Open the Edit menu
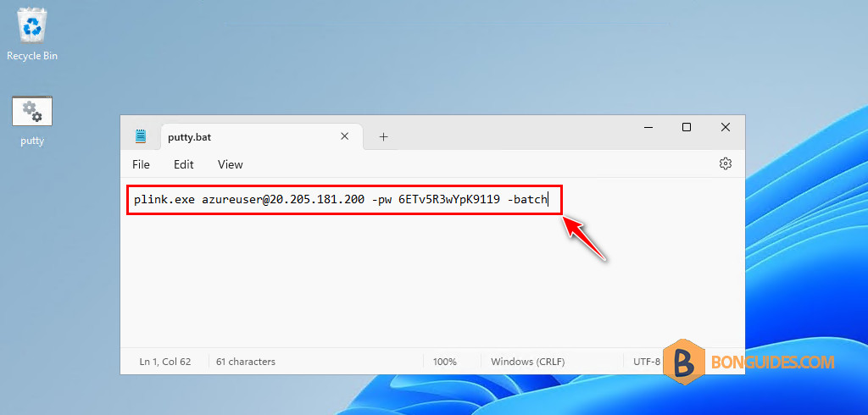This screenshot has height=415, width=868. pos(184,164)
